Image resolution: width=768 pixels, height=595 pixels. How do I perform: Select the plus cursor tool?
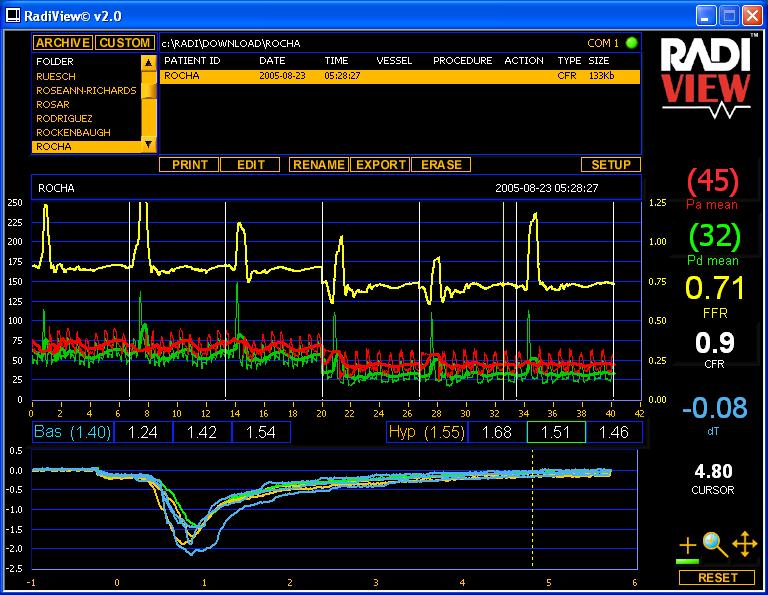(688, 545)
